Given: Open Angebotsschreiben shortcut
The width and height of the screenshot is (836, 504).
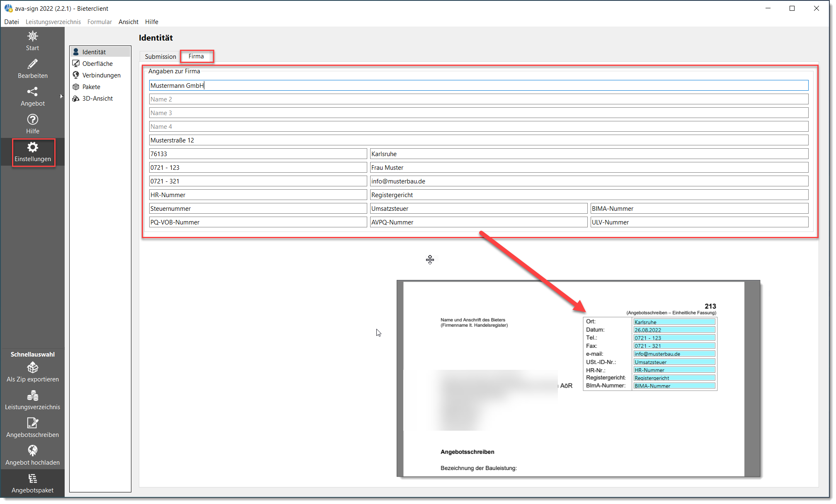Looking at the screenshot, I should pyautogui.click(x=32, y=428).
